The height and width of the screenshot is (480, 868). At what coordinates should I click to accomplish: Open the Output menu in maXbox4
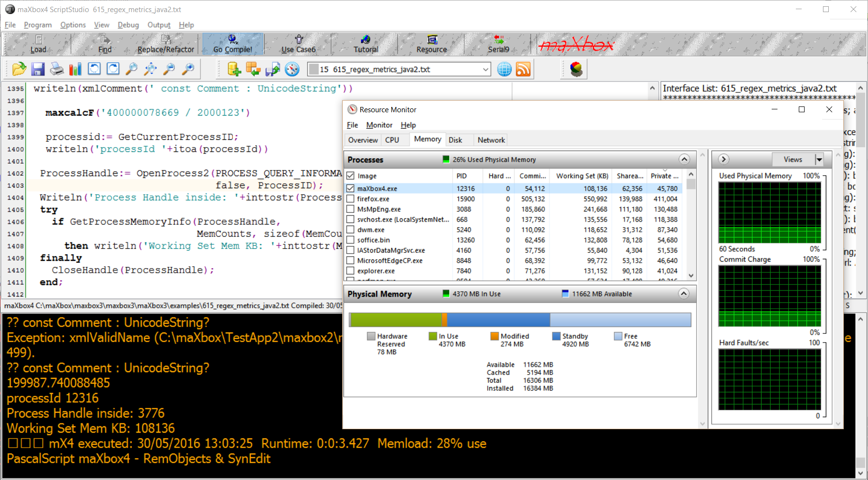159,25
